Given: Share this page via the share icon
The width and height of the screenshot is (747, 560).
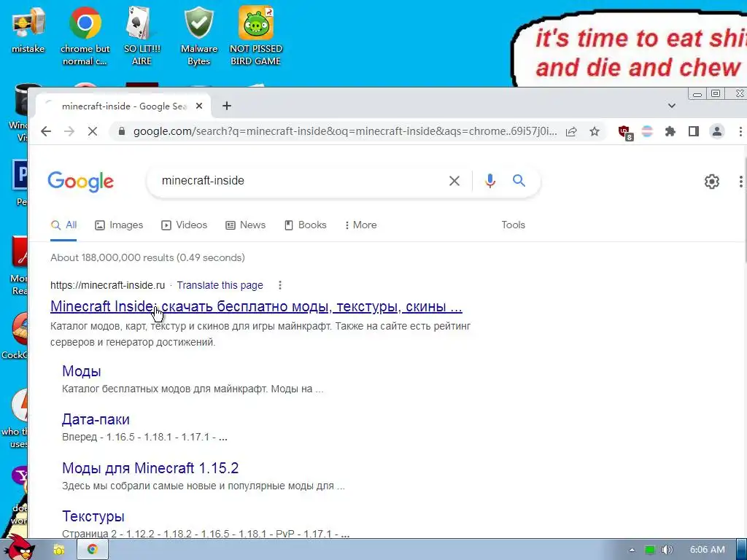Looking at the screenshot, I should coord(571,131).
